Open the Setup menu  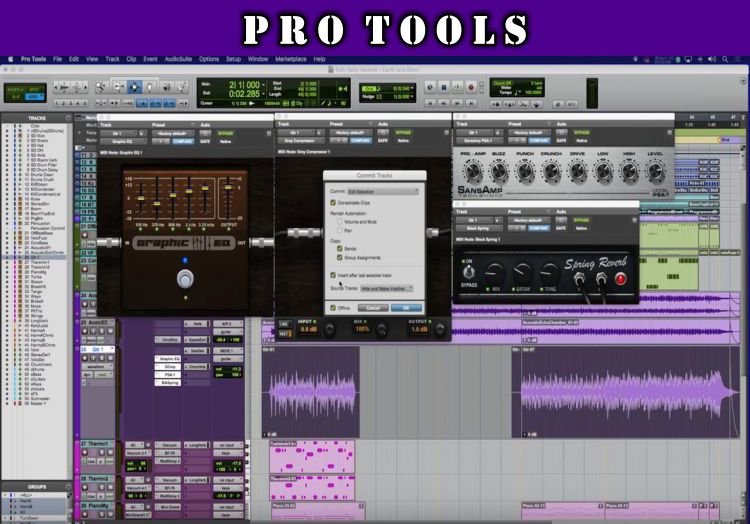233,59
